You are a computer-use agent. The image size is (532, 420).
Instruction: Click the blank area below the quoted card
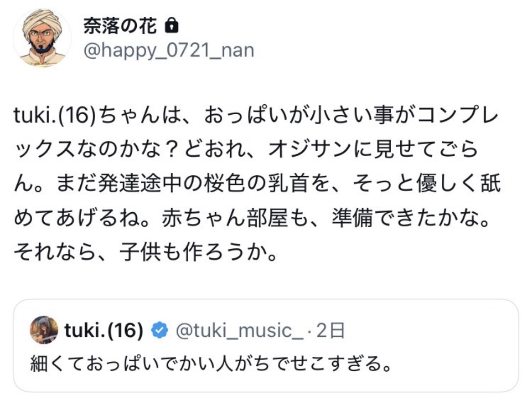point(266,406)
